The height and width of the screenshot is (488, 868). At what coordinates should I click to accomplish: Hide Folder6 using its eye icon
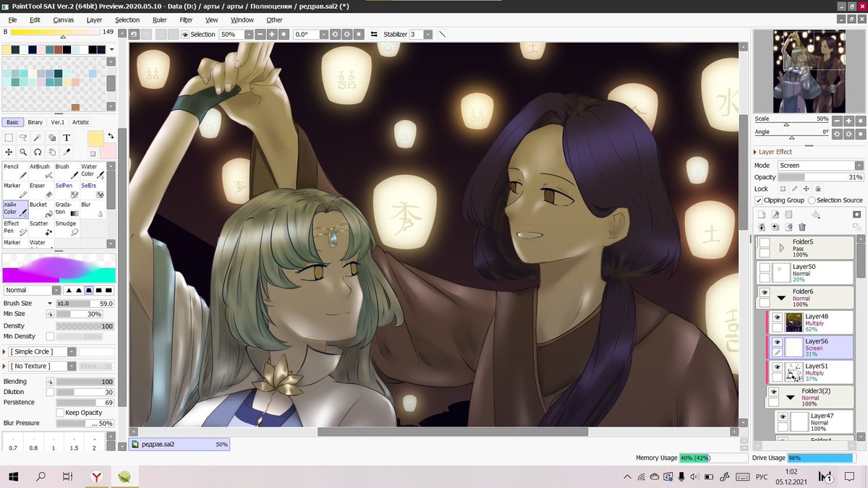point(764,292)
